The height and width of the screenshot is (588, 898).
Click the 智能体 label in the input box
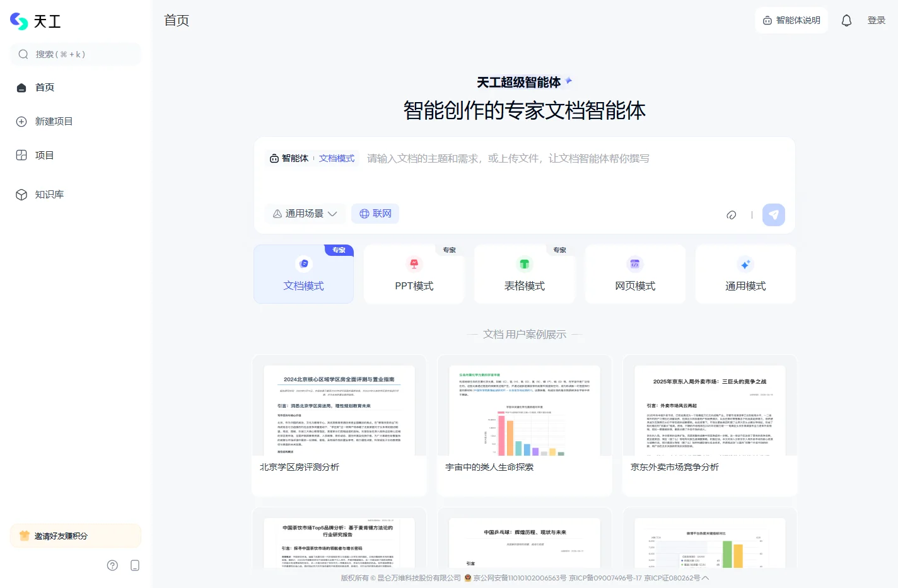click(x=289, y=159)
